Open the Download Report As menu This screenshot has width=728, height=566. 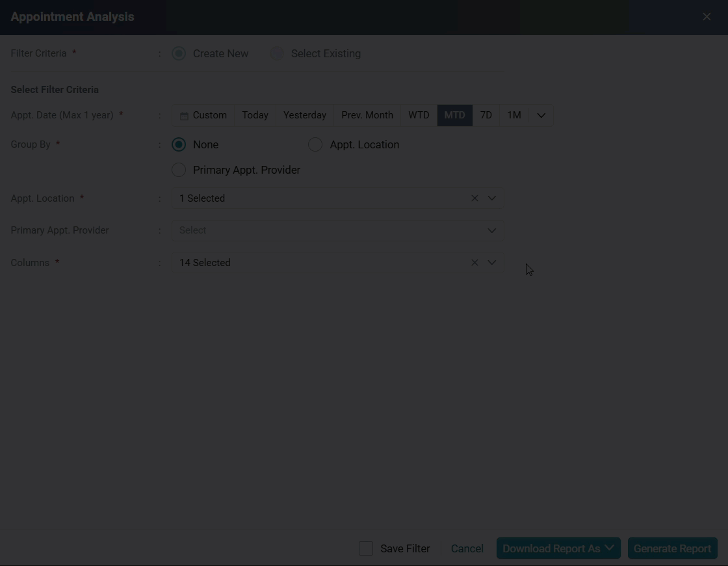tap(558, 548)
